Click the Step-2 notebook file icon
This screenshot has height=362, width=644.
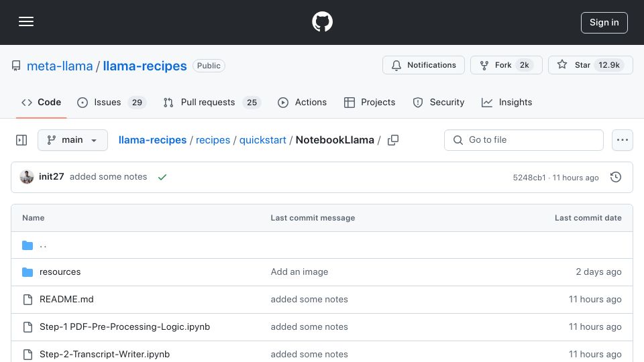pos(28,355)
